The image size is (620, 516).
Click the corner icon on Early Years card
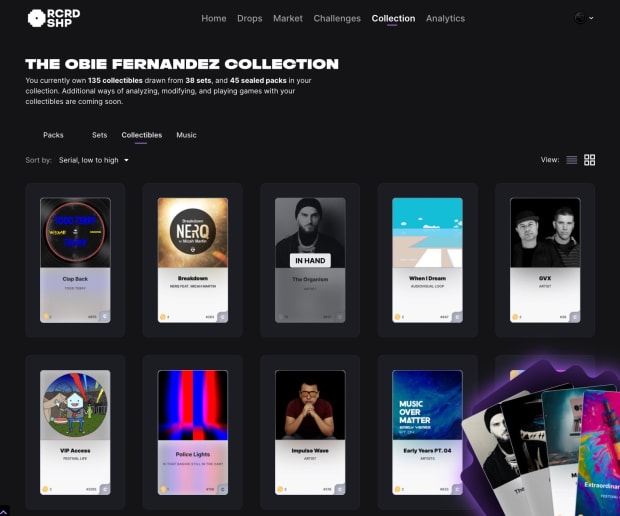457,489
